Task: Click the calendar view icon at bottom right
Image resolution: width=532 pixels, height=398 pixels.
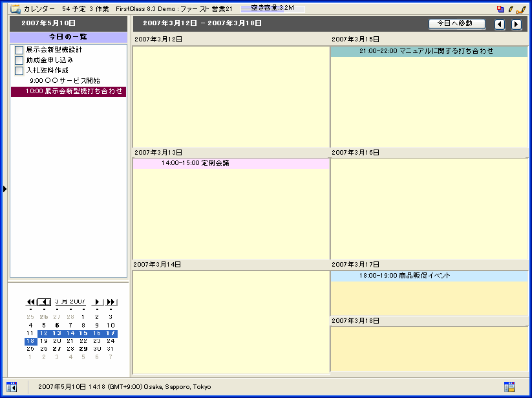Action: tap(509, 386)
